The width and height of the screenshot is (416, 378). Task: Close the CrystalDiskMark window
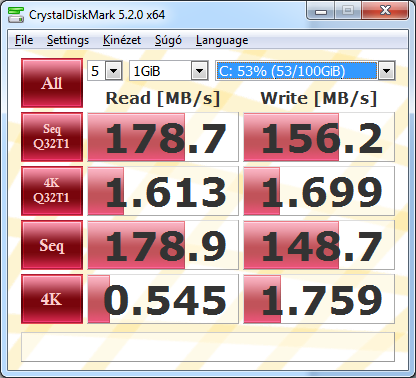tap(385, 11)
